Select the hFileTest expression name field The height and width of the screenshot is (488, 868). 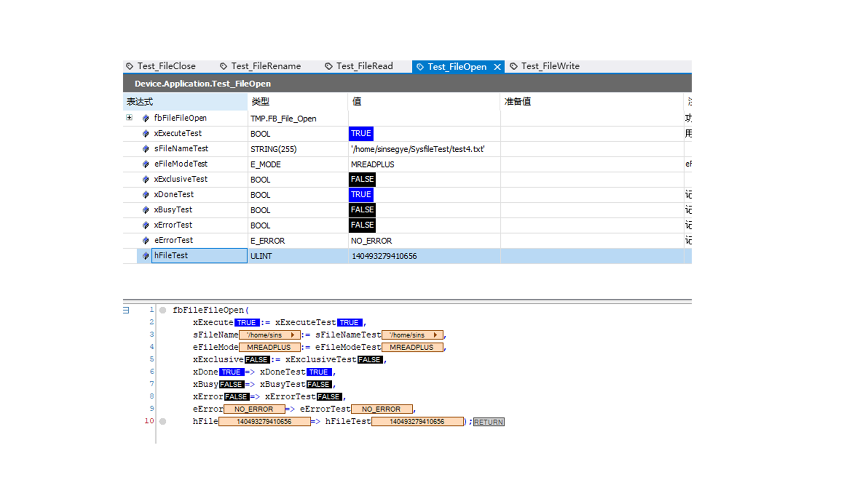pyautogui.click(x=199, y=256)
